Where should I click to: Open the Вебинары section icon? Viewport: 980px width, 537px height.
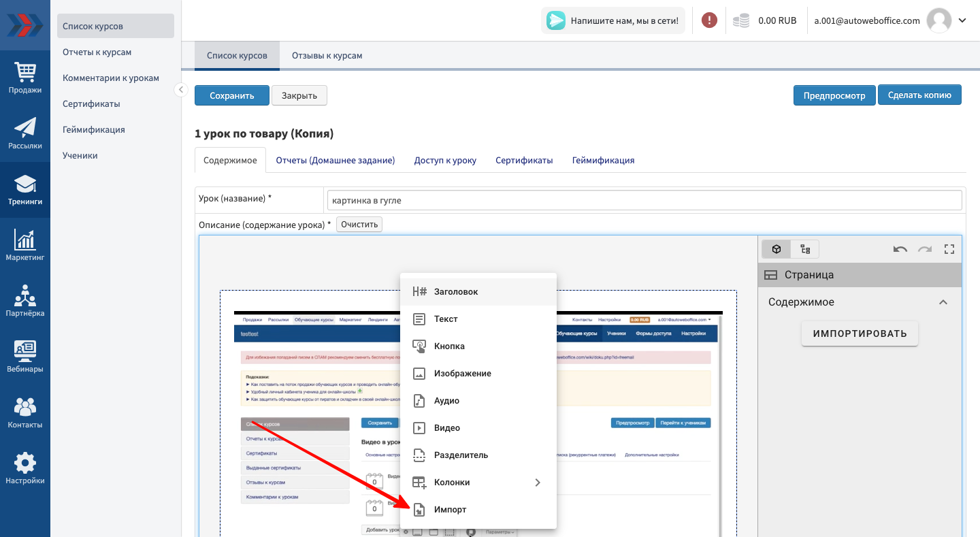[25, 357]
